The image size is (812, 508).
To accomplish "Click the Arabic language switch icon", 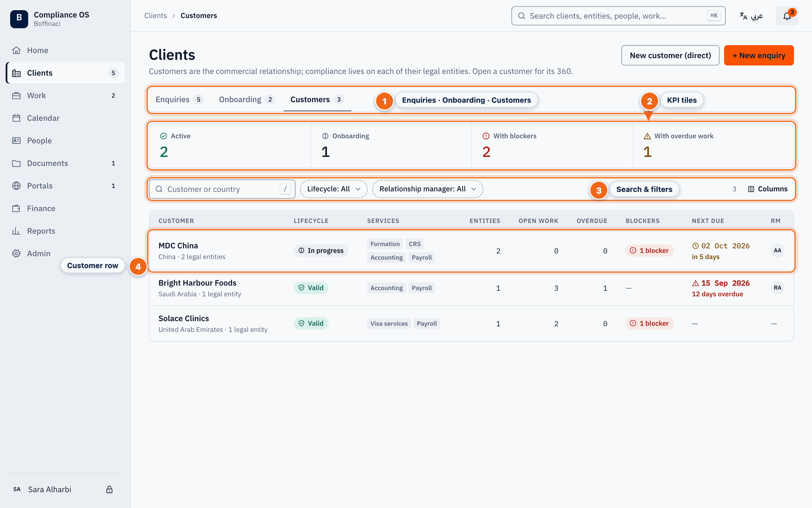I will [751, 16].
